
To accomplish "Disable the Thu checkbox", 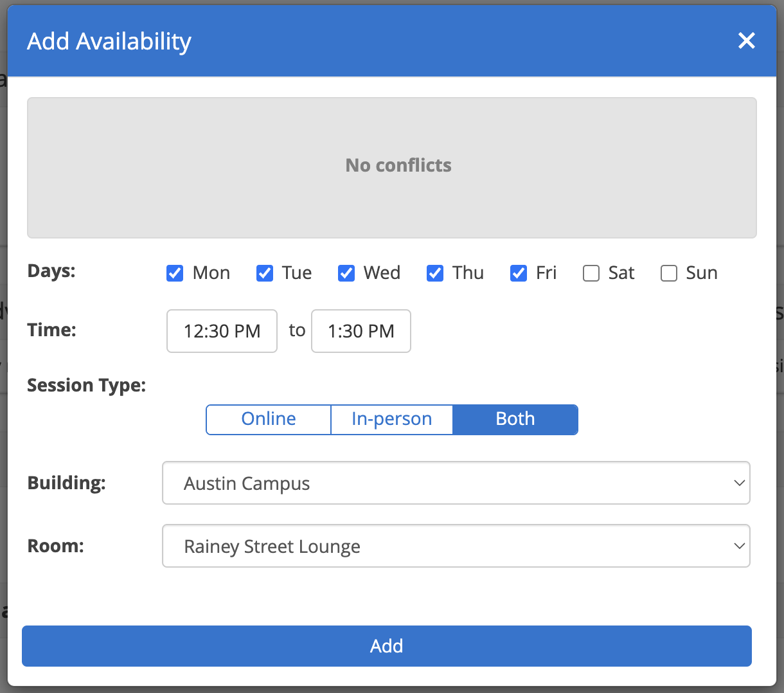I will click(435, 273).
